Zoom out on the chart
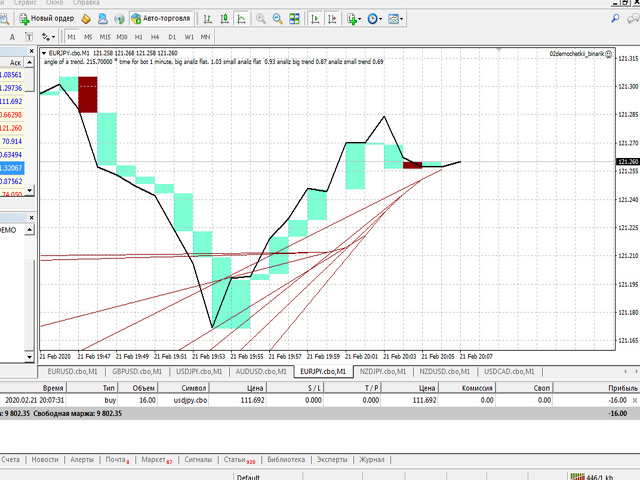Image resolution: width=640 pixels, height=480 pixels. (x=278, y=19)
